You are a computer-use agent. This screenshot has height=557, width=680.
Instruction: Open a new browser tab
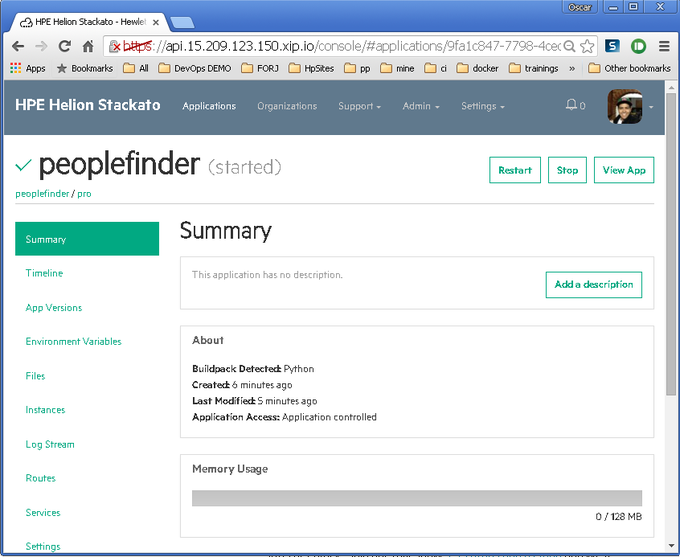point(182,23)
